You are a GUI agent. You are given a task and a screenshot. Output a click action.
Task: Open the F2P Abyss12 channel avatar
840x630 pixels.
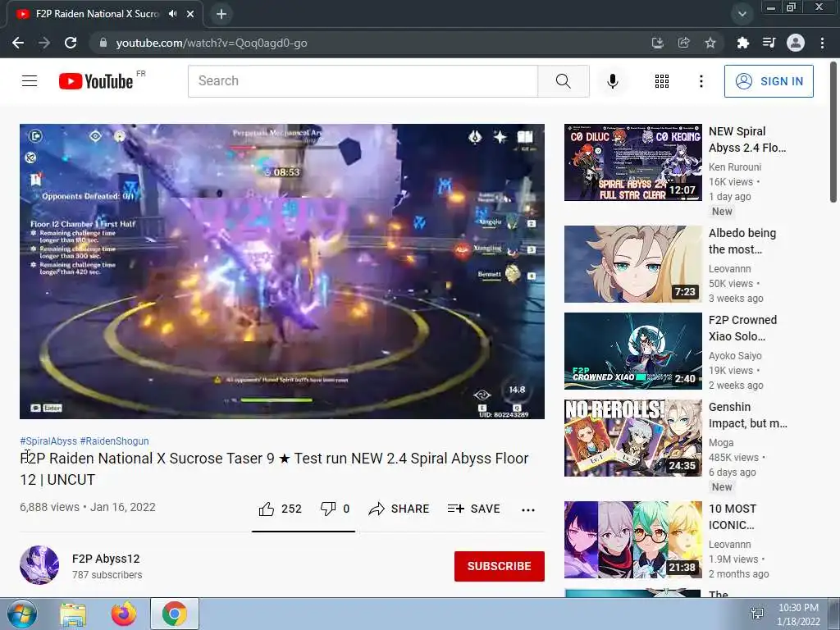coord(39,564)
